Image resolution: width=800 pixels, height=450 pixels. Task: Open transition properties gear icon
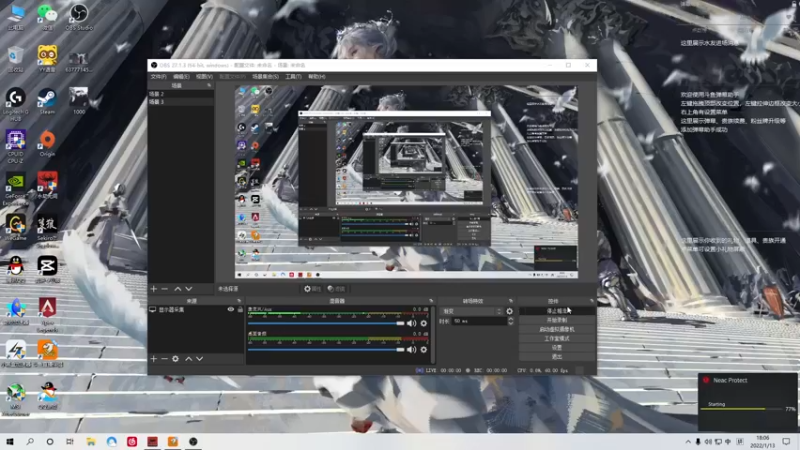tap(509, 311)
